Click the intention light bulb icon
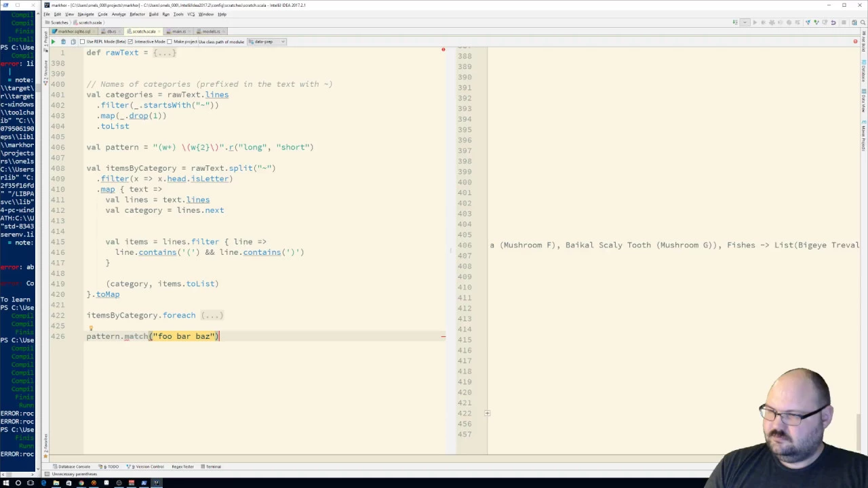This screenshot has width=868, height=488. pyautogui.click(x=91, y=328)
